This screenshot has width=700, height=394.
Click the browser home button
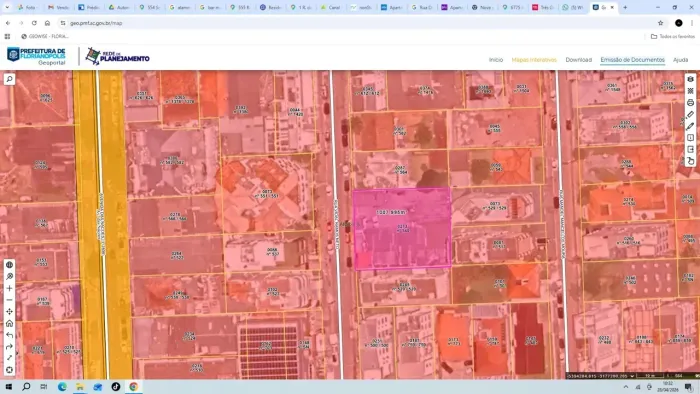47,23
